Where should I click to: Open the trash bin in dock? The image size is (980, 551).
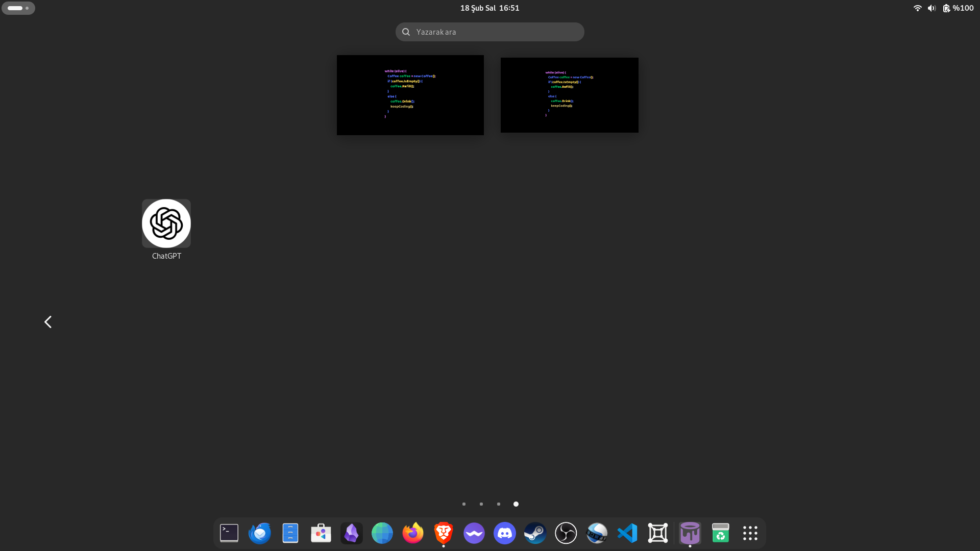[720, 533]
